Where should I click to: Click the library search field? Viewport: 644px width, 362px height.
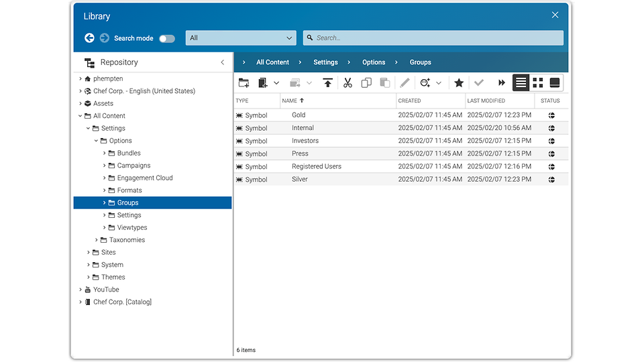coord(433,38)
